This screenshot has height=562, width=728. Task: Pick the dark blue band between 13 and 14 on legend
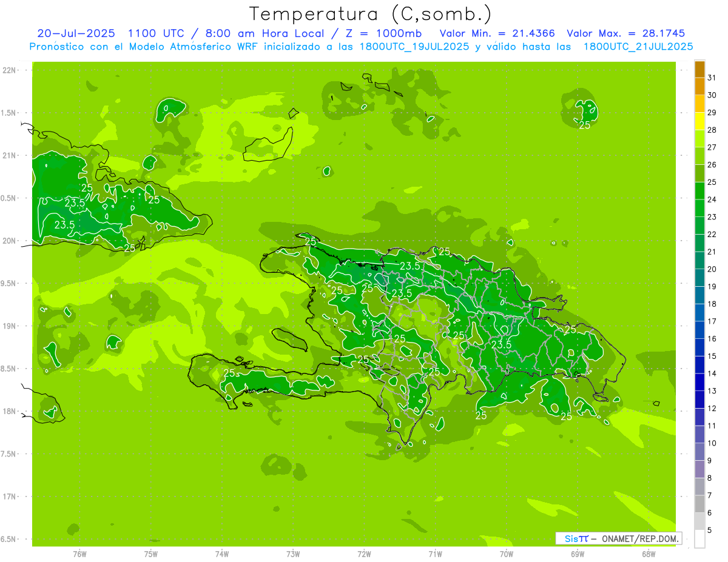click(699, 383)
